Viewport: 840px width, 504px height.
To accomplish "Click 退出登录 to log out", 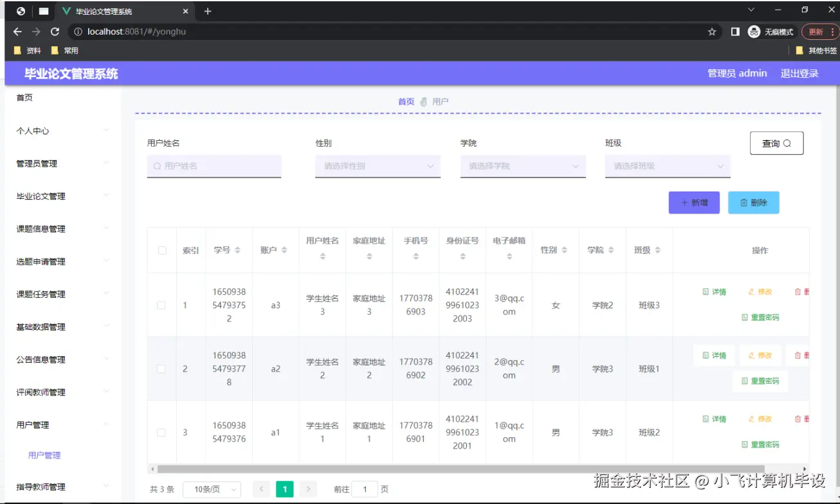I will point(799,73).
